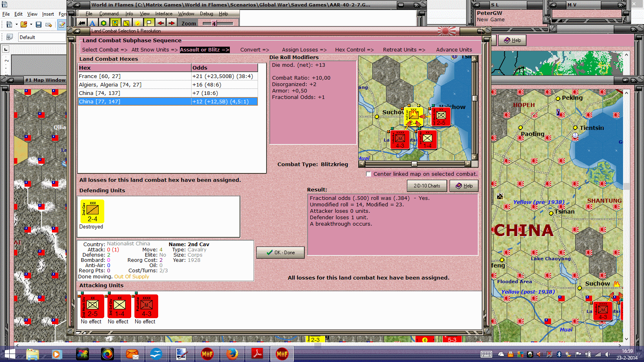This screenshot has width=644, height=362.
Task: Open the Help menu in World in Flames
Action: click(x=223, y=14)
